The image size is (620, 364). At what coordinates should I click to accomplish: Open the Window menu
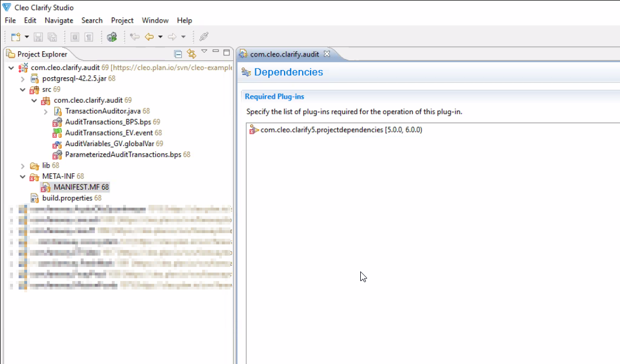155,20
